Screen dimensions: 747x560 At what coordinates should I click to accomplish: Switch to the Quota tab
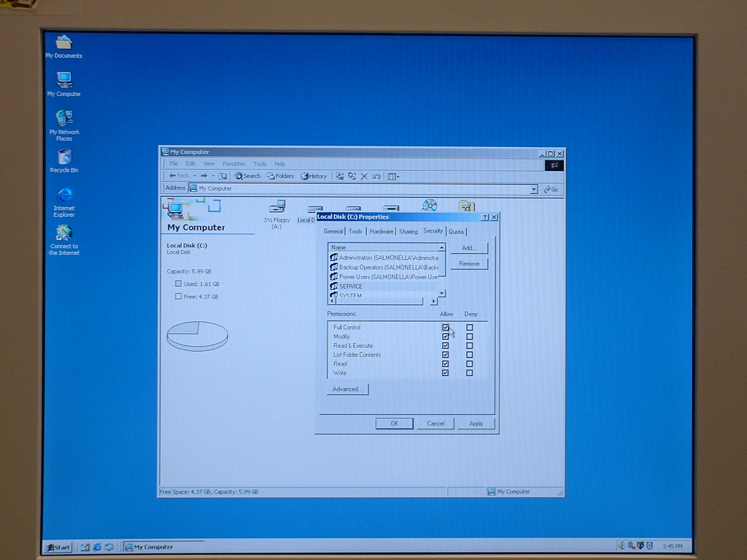point(456,231)
